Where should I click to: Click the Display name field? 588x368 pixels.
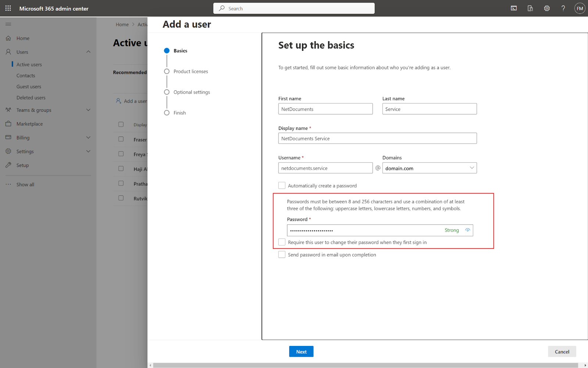pyautogui.click(x=377, y=138)
